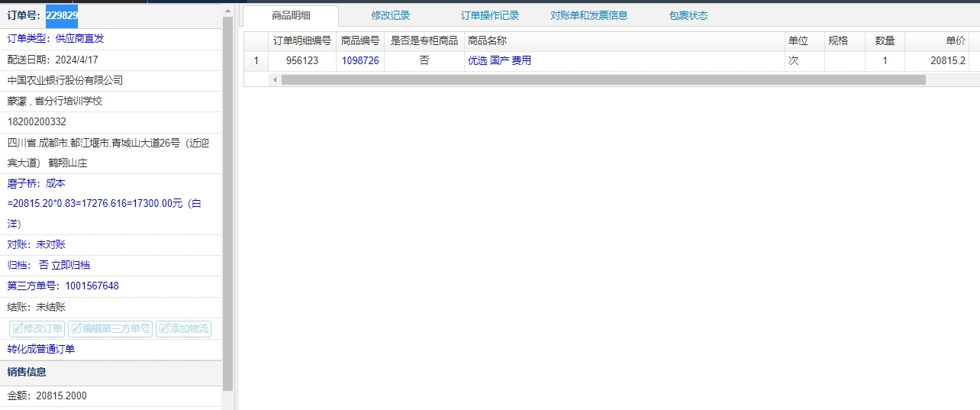Click the 是否是专柜商品 column header

click(x=424, y=40)
